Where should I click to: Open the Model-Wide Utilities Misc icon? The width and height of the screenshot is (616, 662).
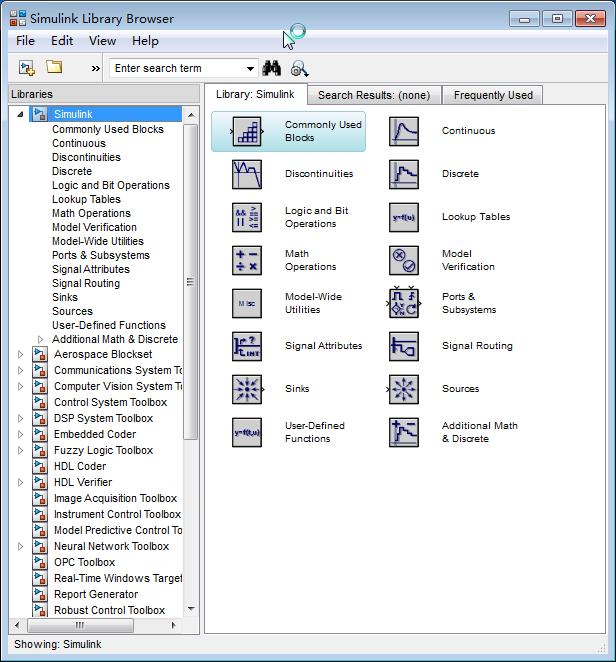(x=247, y=304)
